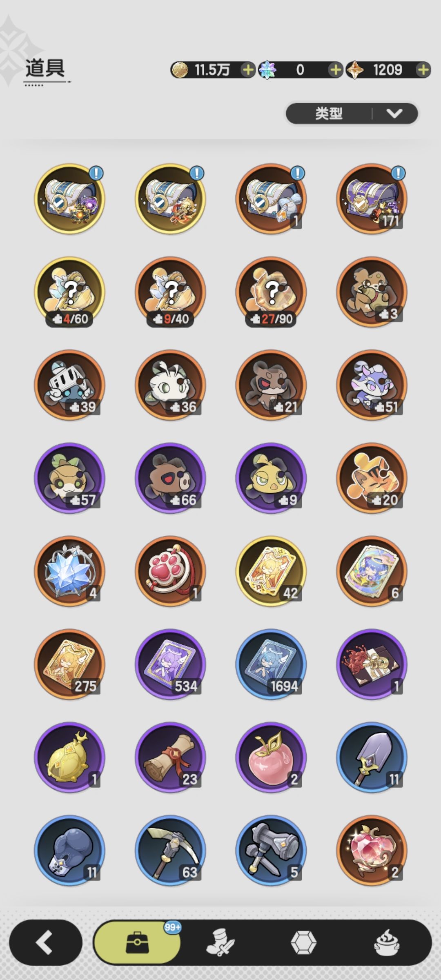This screenshot has height=980, width=441.
Task: Open the purple treasure chest with 171
Action: (372, 198)
